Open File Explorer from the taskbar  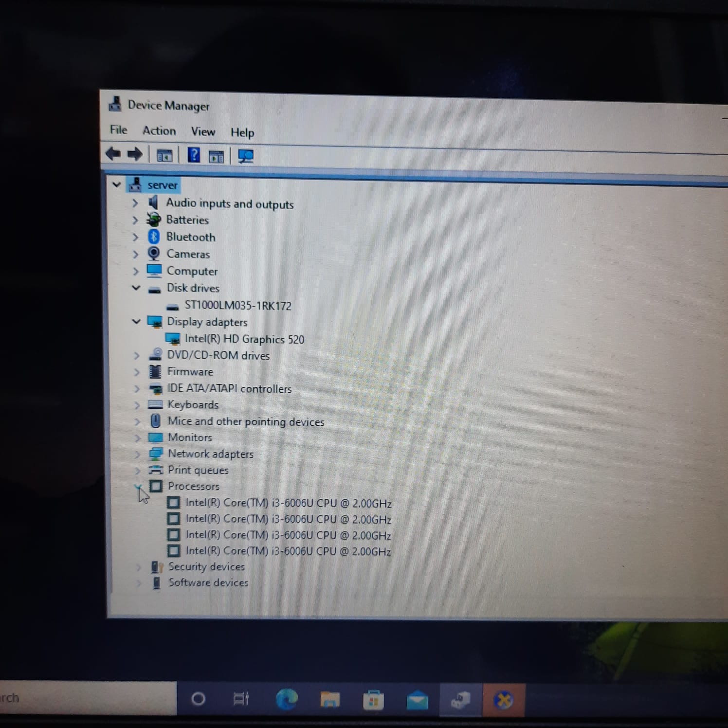(x=330, y=700)
